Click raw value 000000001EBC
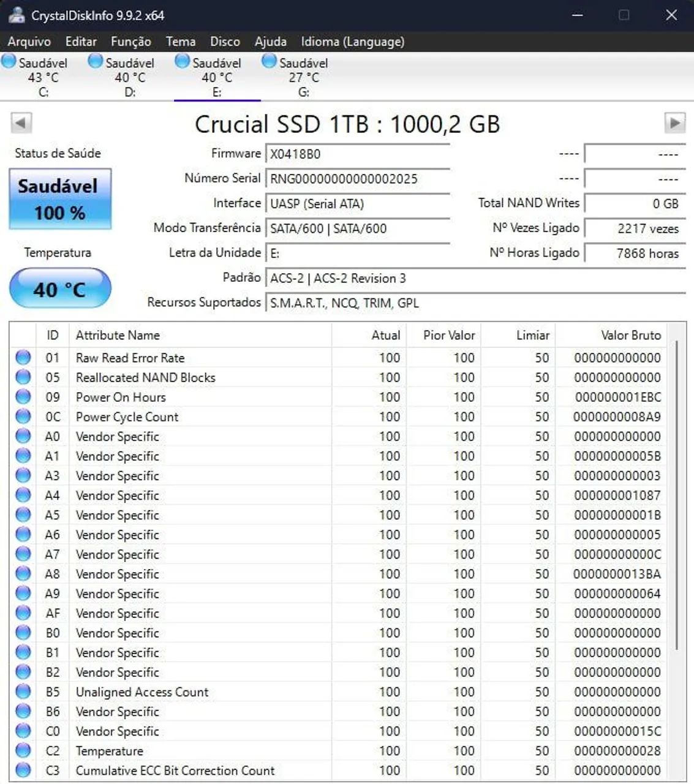The image size is (694, 784). point(618,397)
